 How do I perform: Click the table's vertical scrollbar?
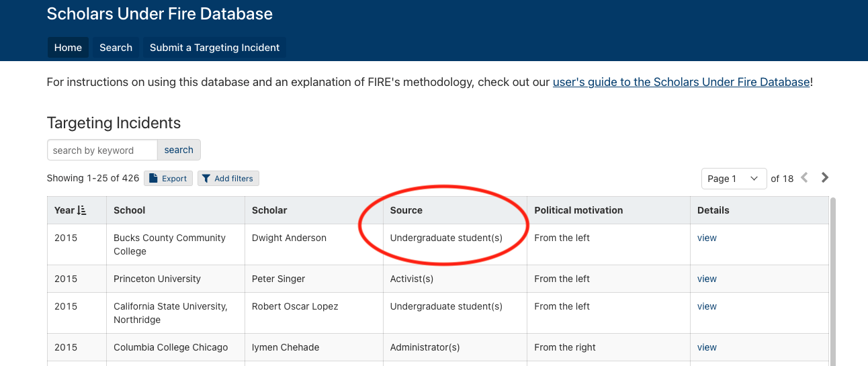(833, 282)
